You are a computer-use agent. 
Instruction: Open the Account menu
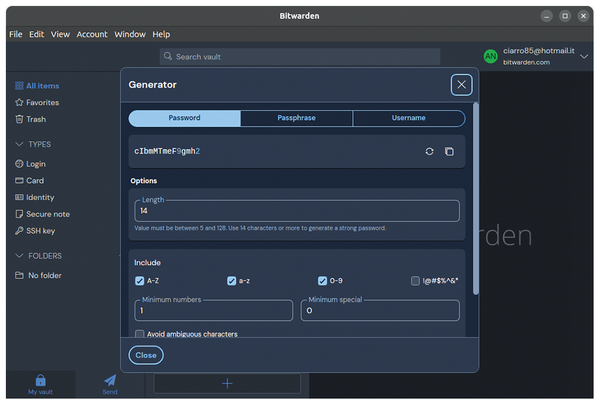click(92, 34)
